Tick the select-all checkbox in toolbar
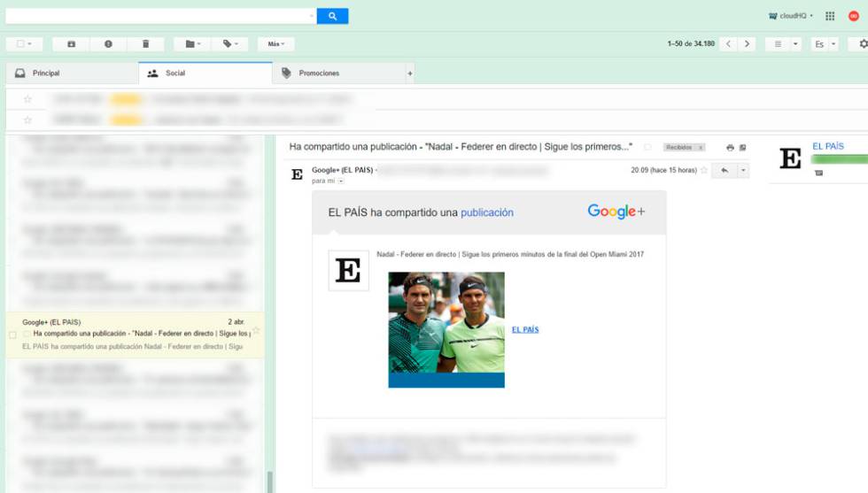Viewport: 868px width, 493px height. point(20,43)
